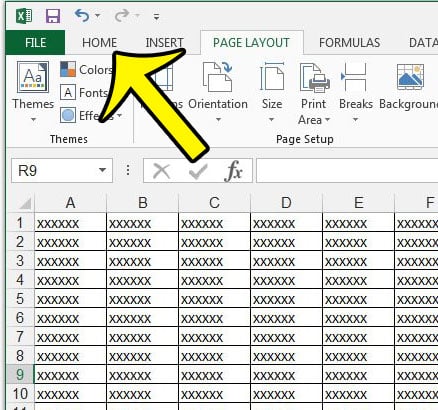
Task: Open the DATA tab
Action: point(423,43)
